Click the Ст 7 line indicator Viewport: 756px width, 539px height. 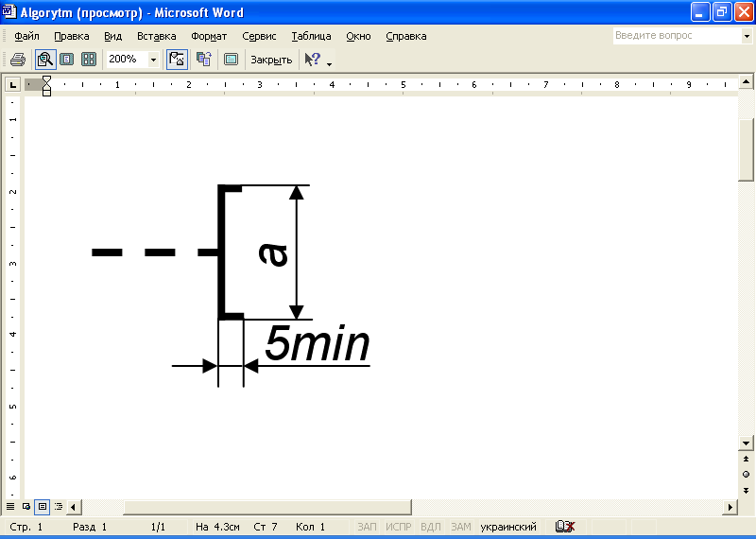[266, 527]
